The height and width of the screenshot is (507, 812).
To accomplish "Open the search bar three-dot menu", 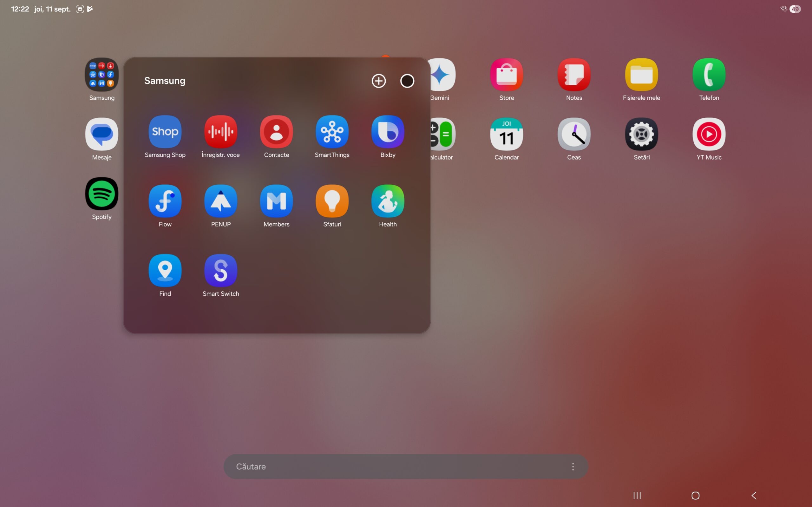I will click(x=573, y=466).
